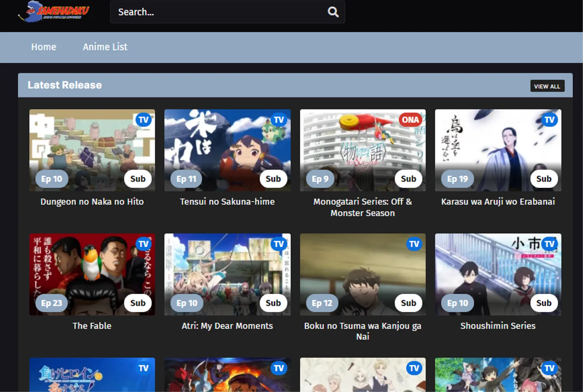Focus the Search... input field
Viewport: 583px width, 392px height.
point(227,12)
